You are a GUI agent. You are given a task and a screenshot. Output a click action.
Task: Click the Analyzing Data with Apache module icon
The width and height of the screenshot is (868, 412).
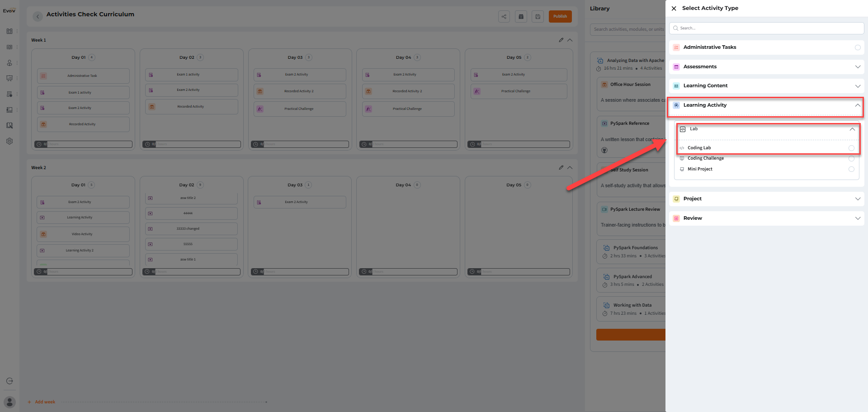pyautogui.click(x=600, y=61)
